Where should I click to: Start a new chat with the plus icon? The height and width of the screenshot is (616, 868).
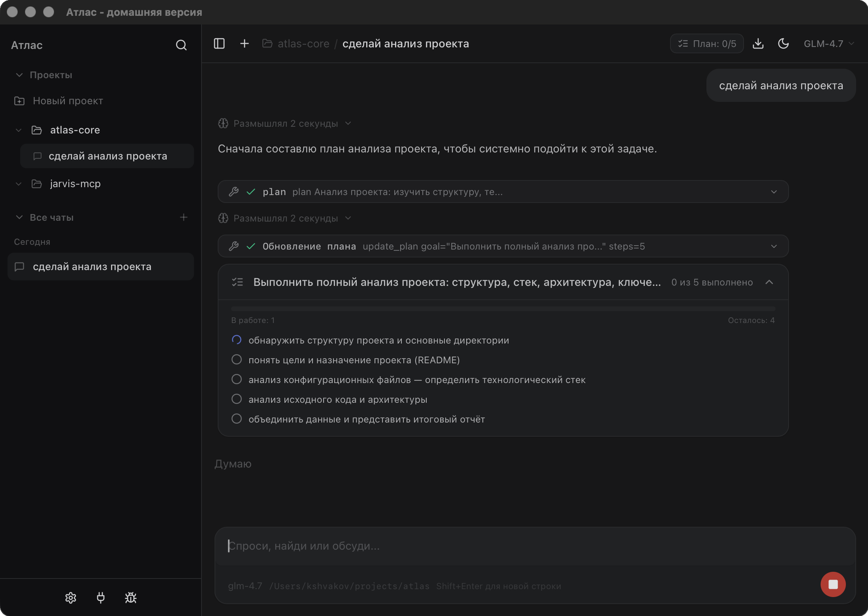pyautogui.click(x=245, y=43)
